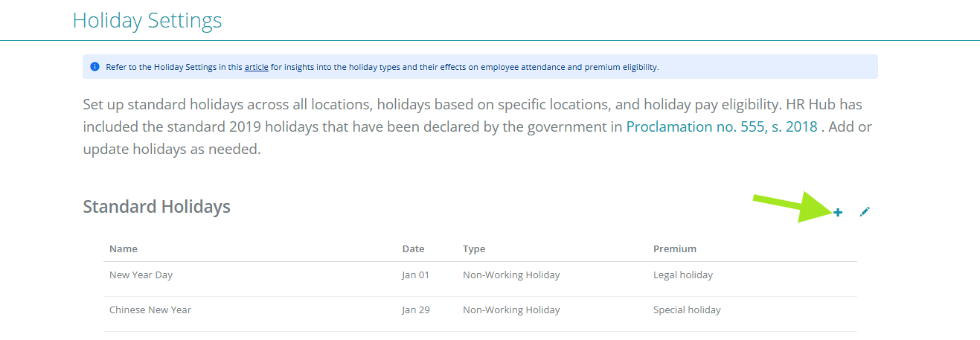The width and height of the screenshot is (980, 340).
Task: Click the Name column header
Action: 124,248
